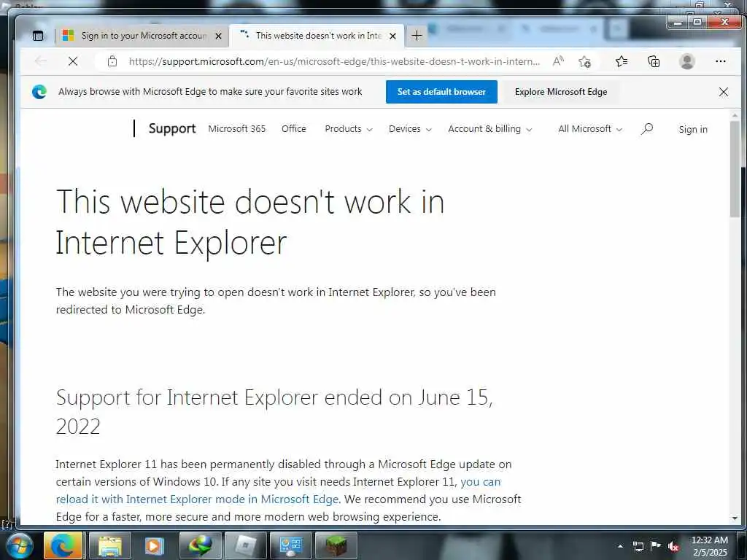Viewport: 747px width, 560px height.
Task: Open the Windows Start button
Action: (18, 545)
